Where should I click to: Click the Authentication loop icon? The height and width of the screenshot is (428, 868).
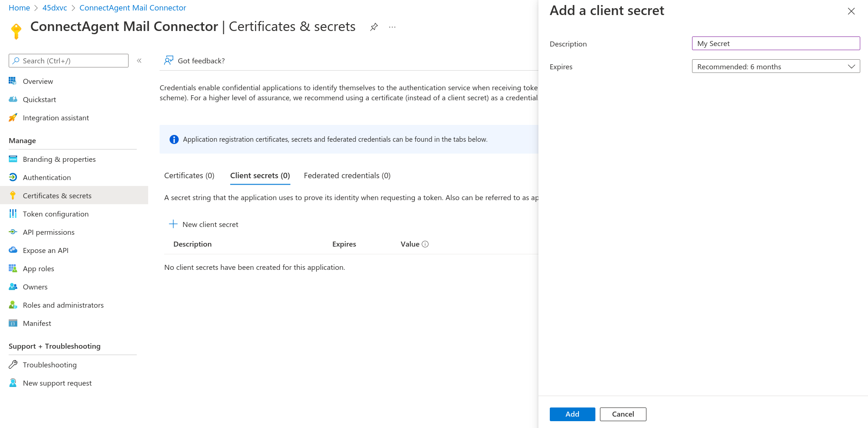pyautogui.click(x=13, y=177)
